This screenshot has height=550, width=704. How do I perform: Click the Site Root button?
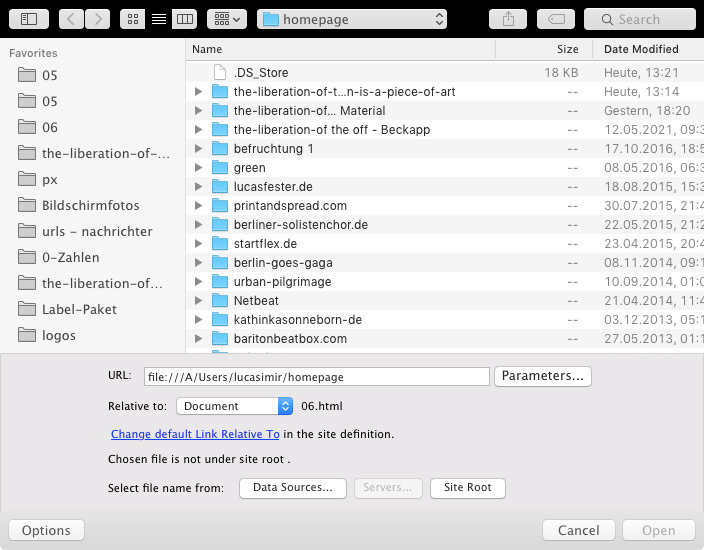point(467,488)
